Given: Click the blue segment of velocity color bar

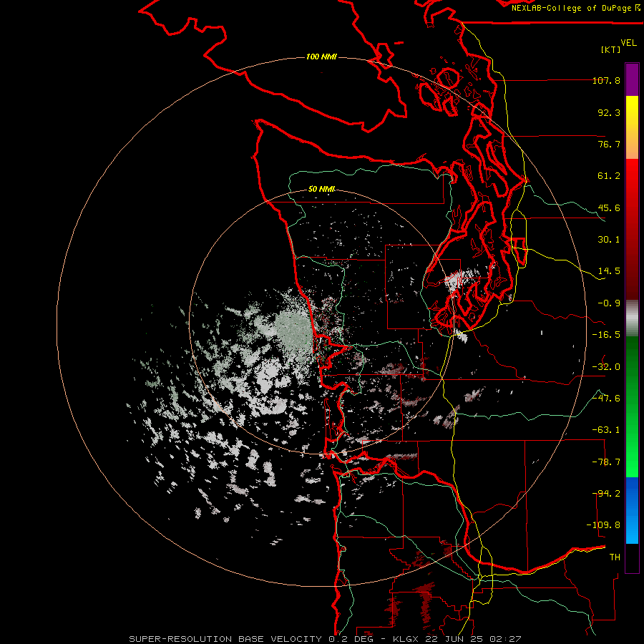Looking at the screenshot, I should [632, 510].
